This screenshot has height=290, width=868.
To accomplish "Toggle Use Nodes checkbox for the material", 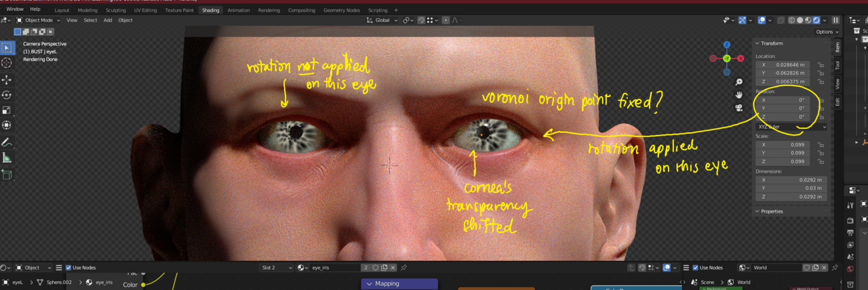I will click(x=68, y=268).
